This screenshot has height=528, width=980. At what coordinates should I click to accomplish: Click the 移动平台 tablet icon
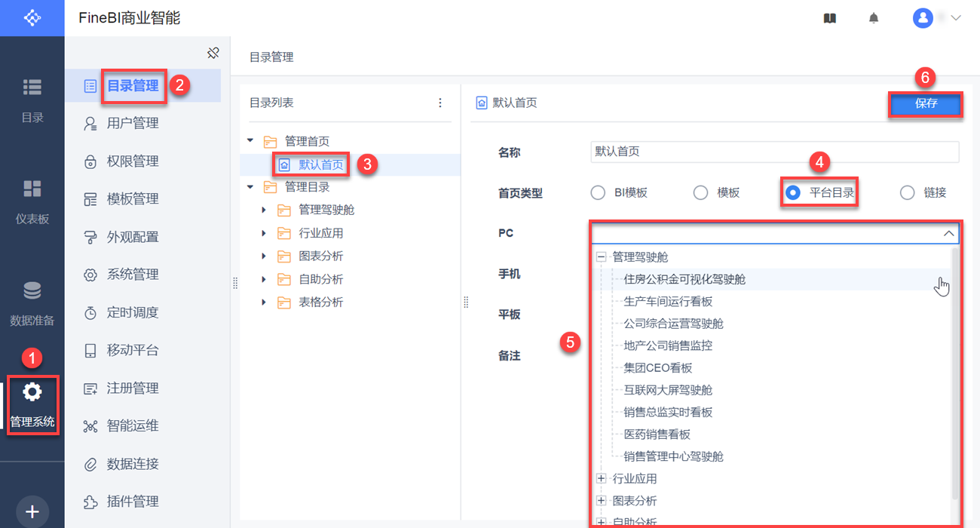(90, 350)
